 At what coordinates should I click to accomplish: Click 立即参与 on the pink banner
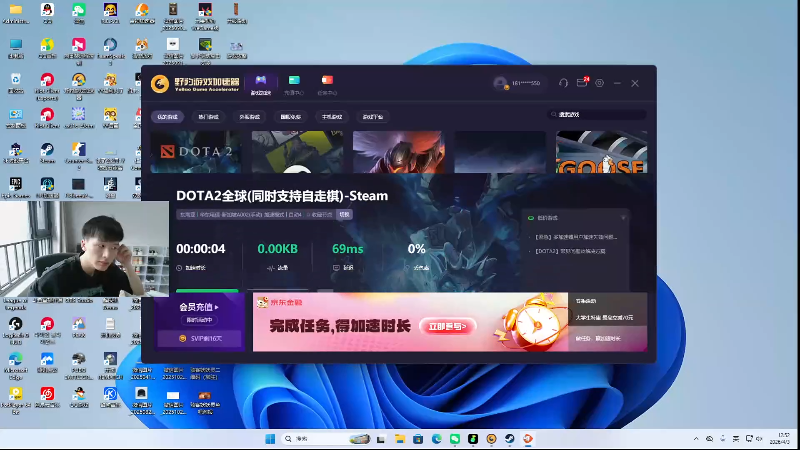447,327
